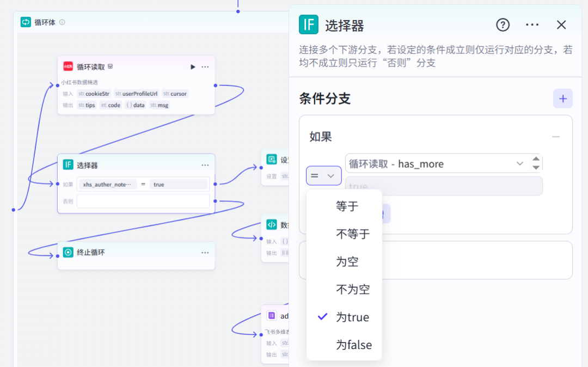Open help via the question mark icon
This screenshot has height=367, width=588.
click(503, 25)
